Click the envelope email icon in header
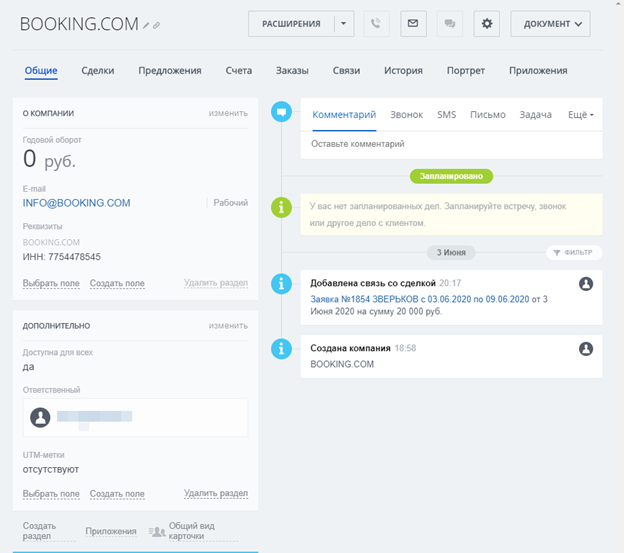 tap(413, 24)
